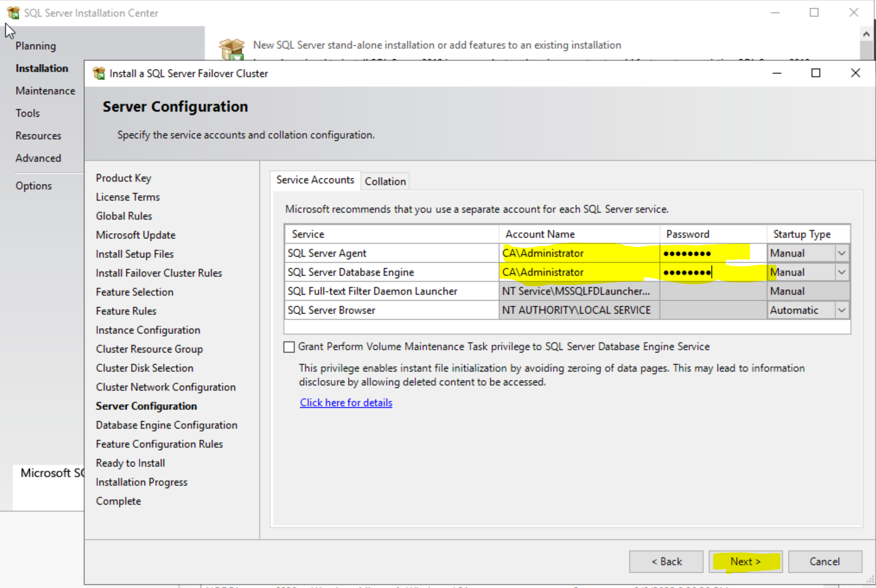Screen dimensions: 876x588
Task: Select the Service Accounts tab
Action: tap(315, 180)
